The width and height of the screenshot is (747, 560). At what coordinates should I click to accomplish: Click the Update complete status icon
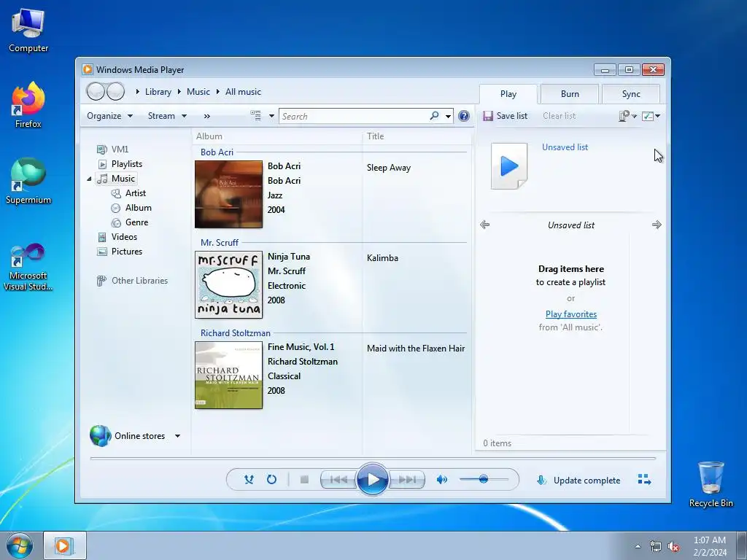pos(541,480)
